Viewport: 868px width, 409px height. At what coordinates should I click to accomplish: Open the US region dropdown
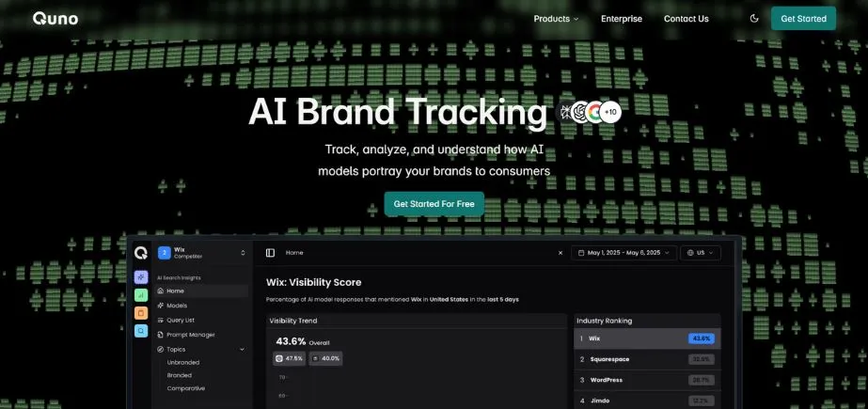[701, 252]
